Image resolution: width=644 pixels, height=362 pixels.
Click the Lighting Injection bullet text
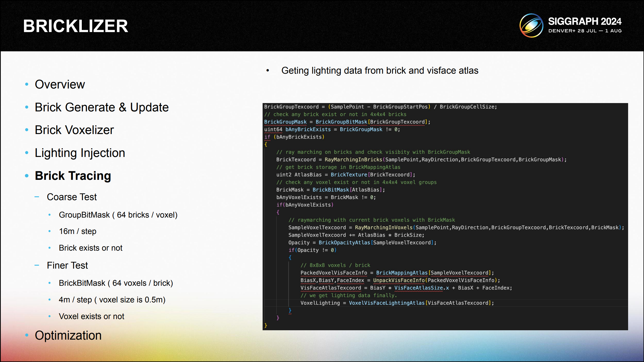80,153
